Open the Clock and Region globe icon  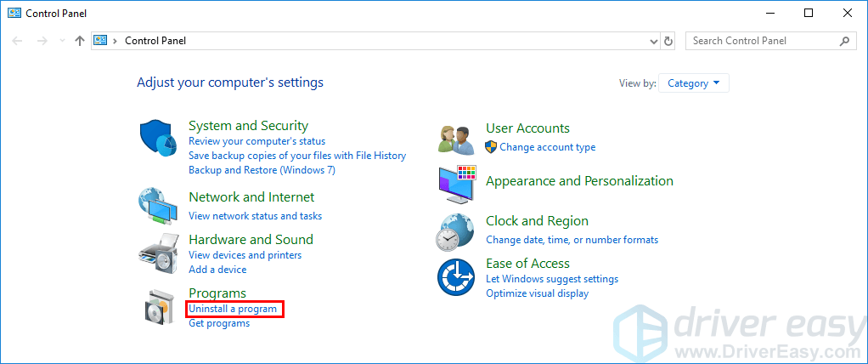pos(456,231)
